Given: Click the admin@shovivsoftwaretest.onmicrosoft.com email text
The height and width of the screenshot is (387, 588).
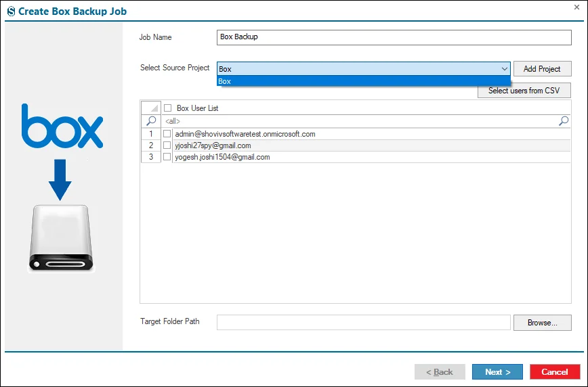Looking at the screenshot, I should click(245, 134).
